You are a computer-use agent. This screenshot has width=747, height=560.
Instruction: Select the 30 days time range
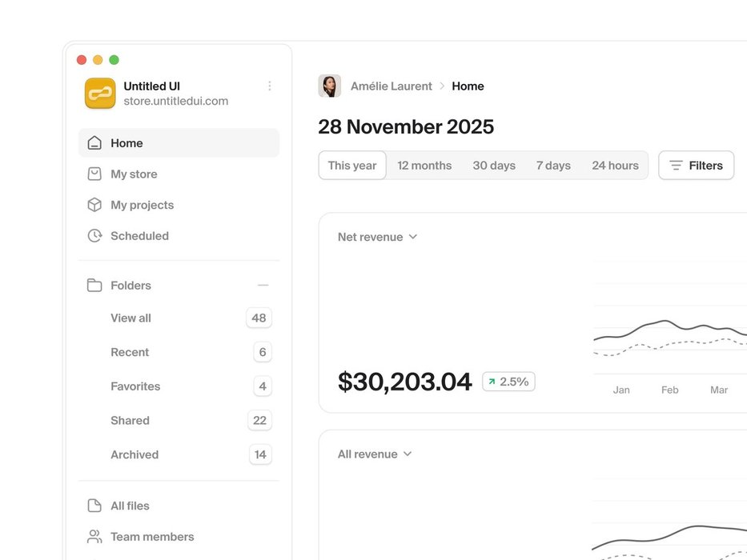point(494,166)
